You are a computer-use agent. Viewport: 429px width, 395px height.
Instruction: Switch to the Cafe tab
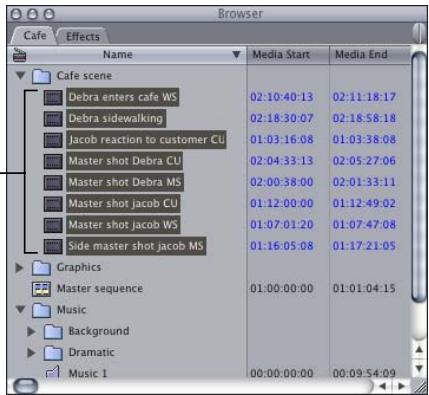coord(35,35)
